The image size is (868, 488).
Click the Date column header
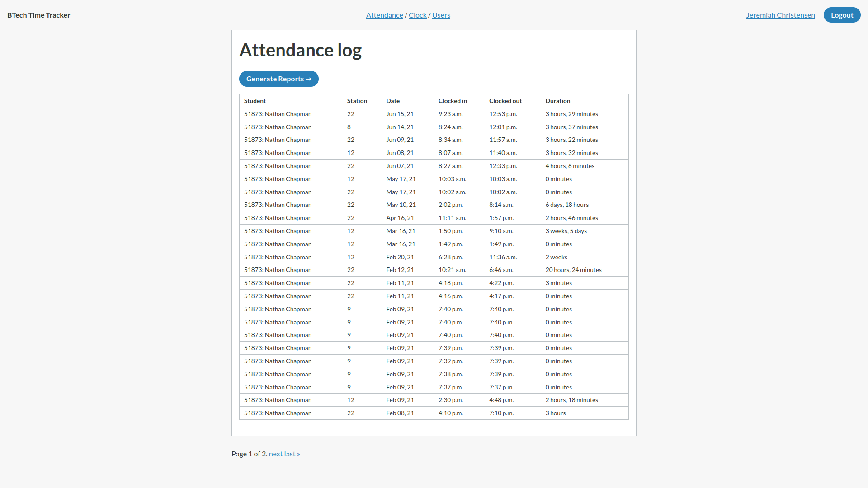click(393, 101)
